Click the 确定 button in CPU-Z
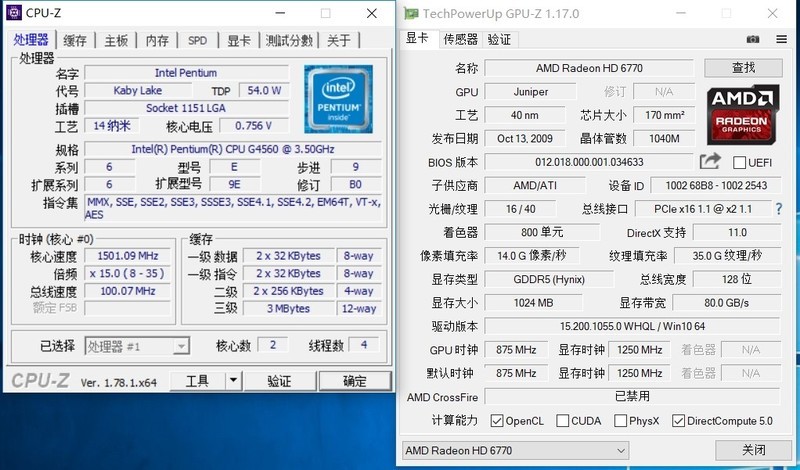Viewport: 800px width, 470px height. (x=355, y=381)
